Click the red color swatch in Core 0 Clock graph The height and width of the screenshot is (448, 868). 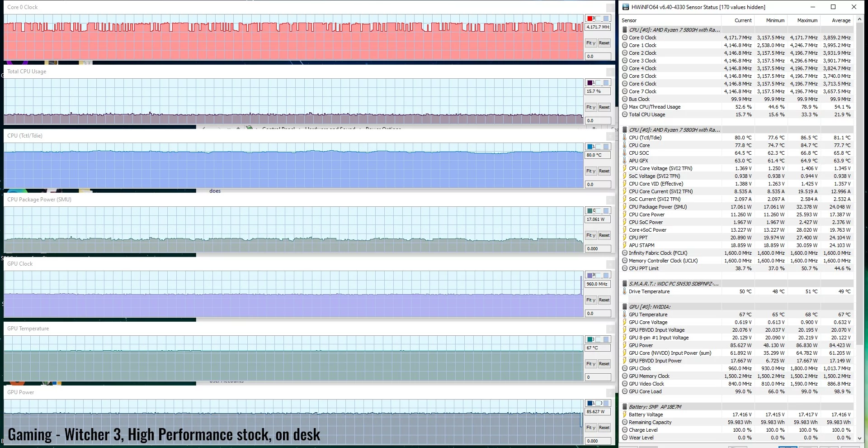click(x=590, y=18)
